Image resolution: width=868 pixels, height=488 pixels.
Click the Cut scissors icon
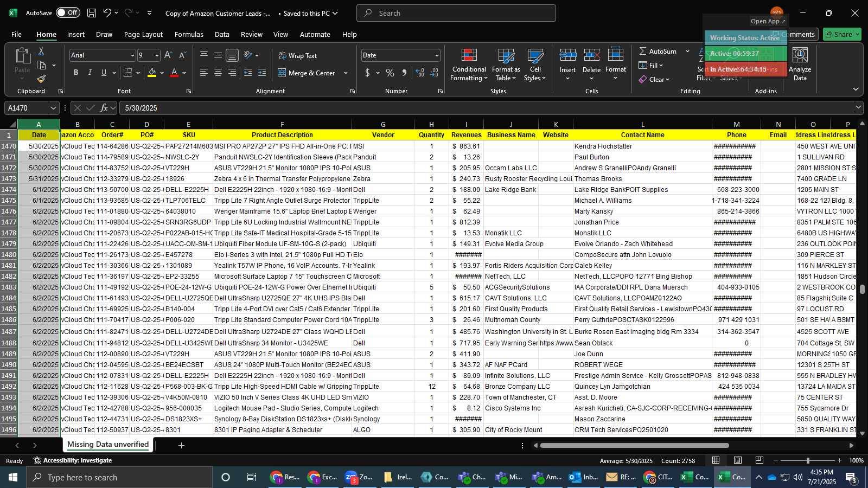[41, 51]
